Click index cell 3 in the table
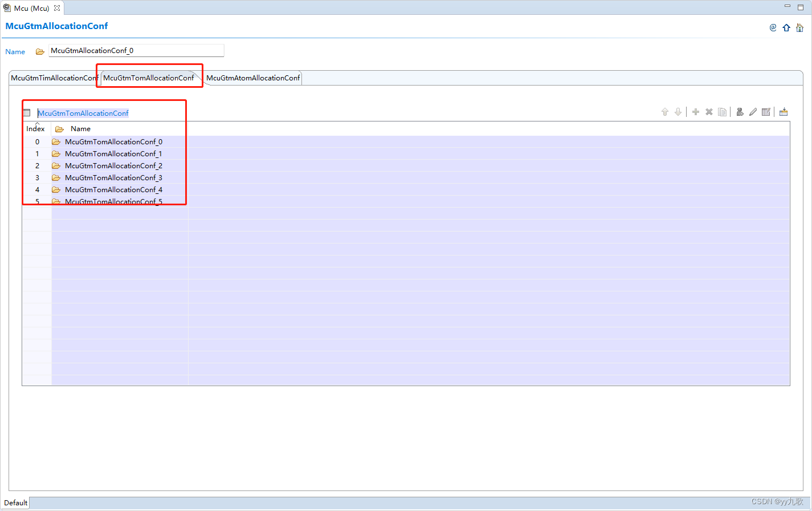 click(x=37, y=178)
